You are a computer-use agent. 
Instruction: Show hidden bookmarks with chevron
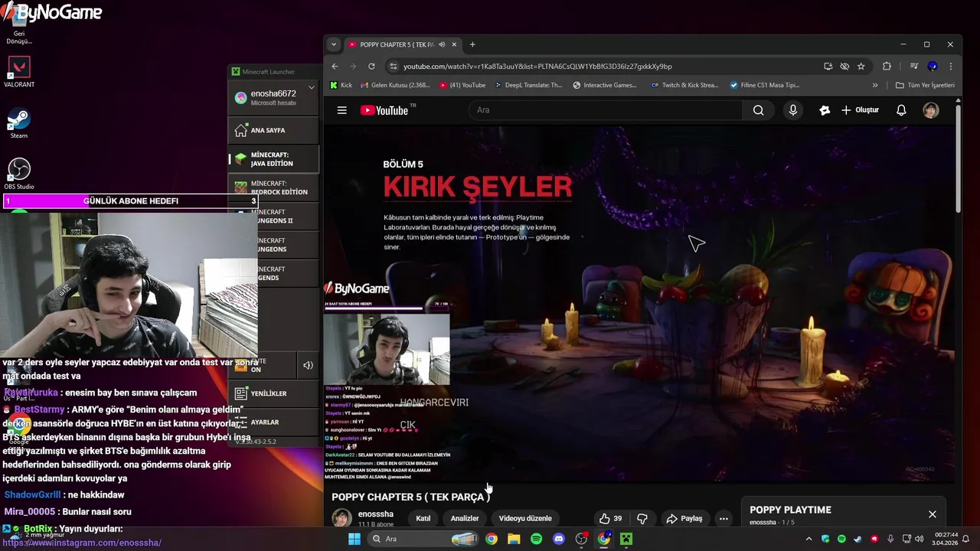click(x=875, y=85)
